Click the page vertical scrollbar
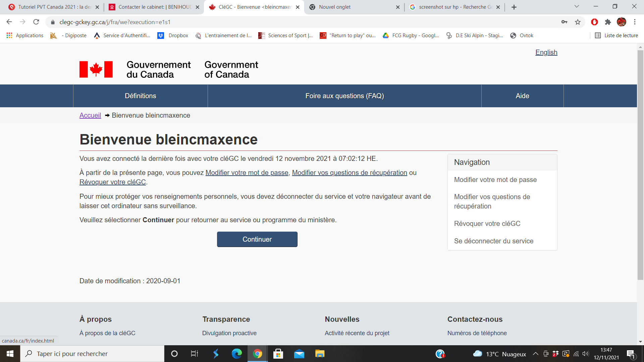644x362 pixels. point(640,164)
